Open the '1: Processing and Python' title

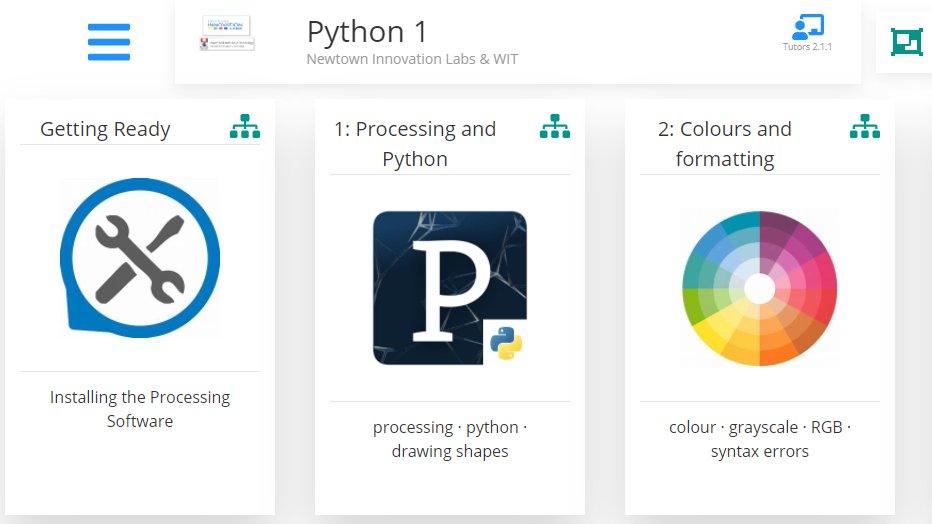(x=415, y=144)
